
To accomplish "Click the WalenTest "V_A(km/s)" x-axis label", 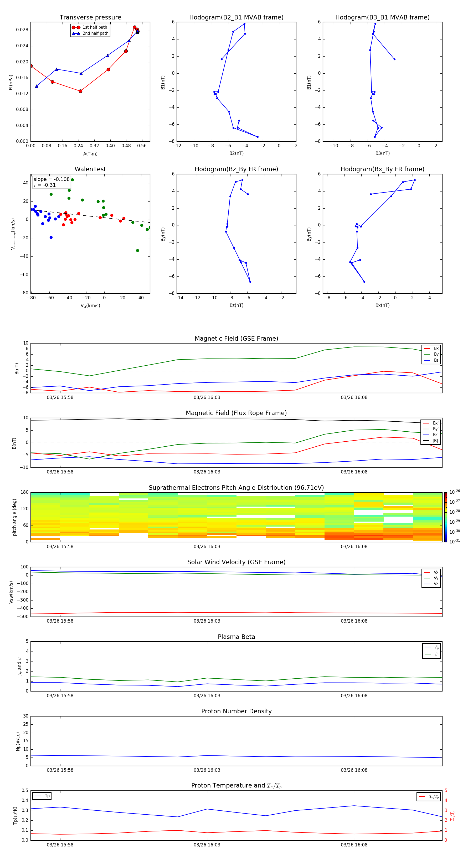I will point(90,306).
